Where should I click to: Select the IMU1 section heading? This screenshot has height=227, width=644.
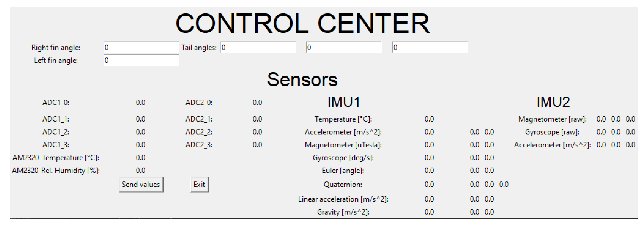pyautogui.click(x=344, y=102)
